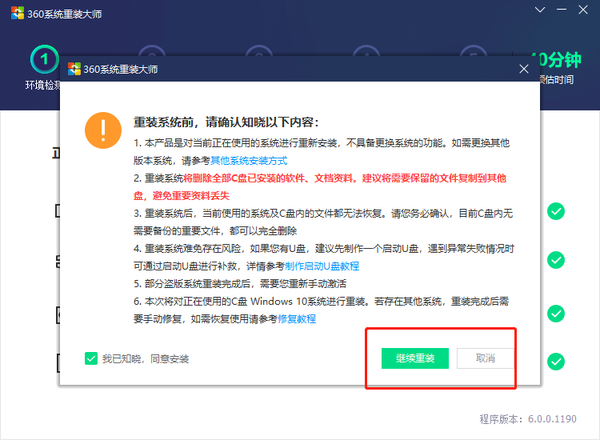Image resolution: width=600 pixels, height=440 pixels.
Task: Click the 取消 button
Action: point(485,359)
